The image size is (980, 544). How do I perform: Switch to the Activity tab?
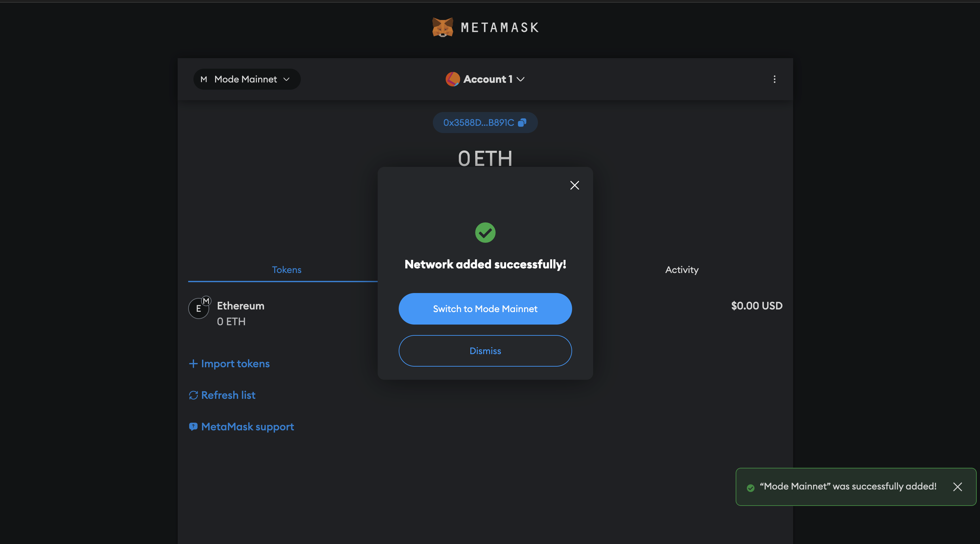point(681,269)
